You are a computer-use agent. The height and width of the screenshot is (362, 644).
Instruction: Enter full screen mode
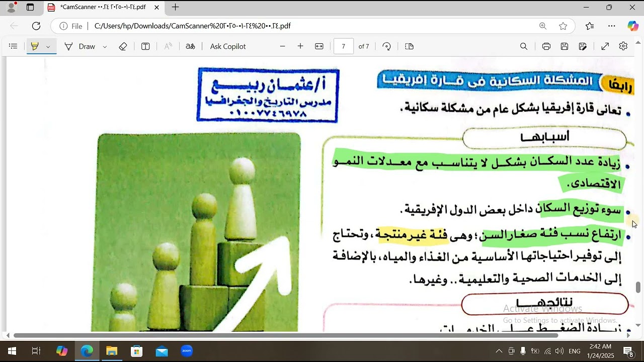pyautogui.click(x=605, y=46)
